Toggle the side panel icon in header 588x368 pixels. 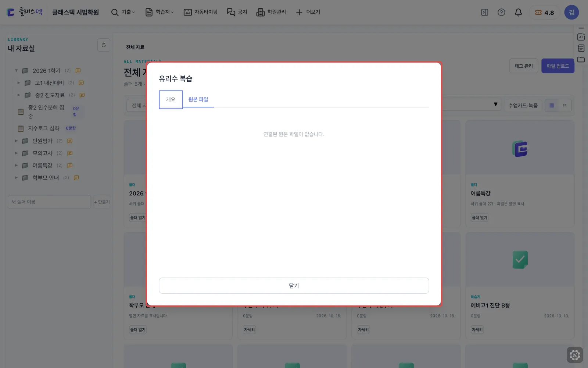(x=485, y=13)
